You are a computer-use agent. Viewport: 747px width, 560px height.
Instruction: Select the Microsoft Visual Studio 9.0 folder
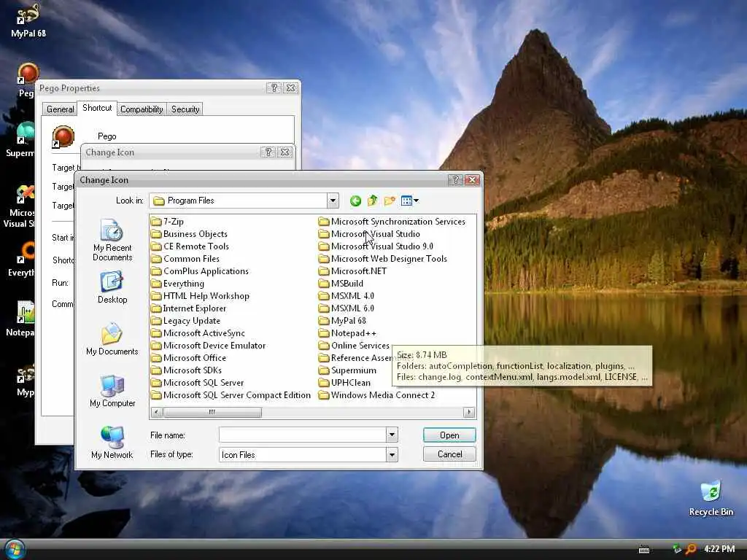click(376, 246)
